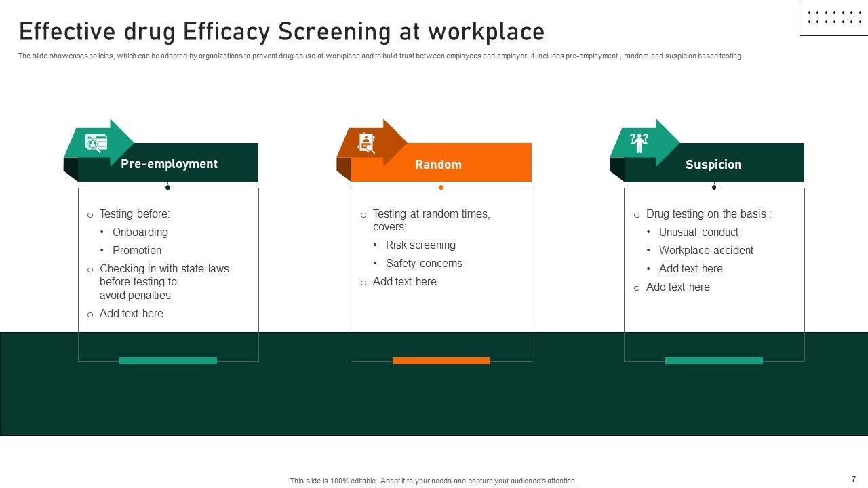Click the 'Unusual conduct' bullet text

click(698, 232)
